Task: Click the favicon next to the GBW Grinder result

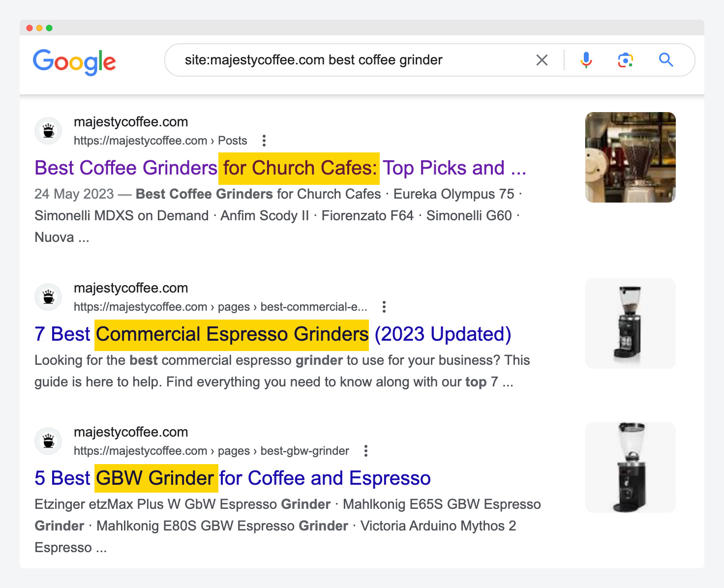Action: (x=48, y=441)
